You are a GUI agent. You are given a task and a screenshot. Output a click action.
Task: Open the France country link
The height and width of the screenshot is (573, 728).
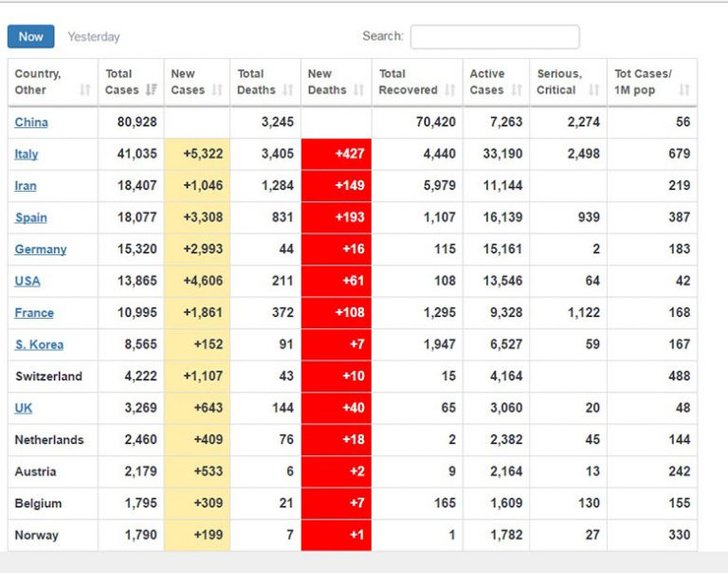pos(34,313)
